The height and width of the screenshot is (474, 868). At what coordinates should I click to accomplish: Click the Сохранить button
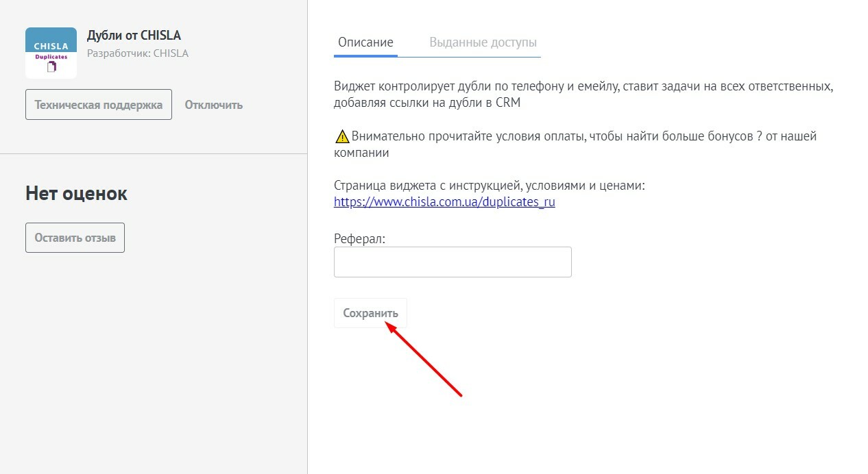[370, 313]
